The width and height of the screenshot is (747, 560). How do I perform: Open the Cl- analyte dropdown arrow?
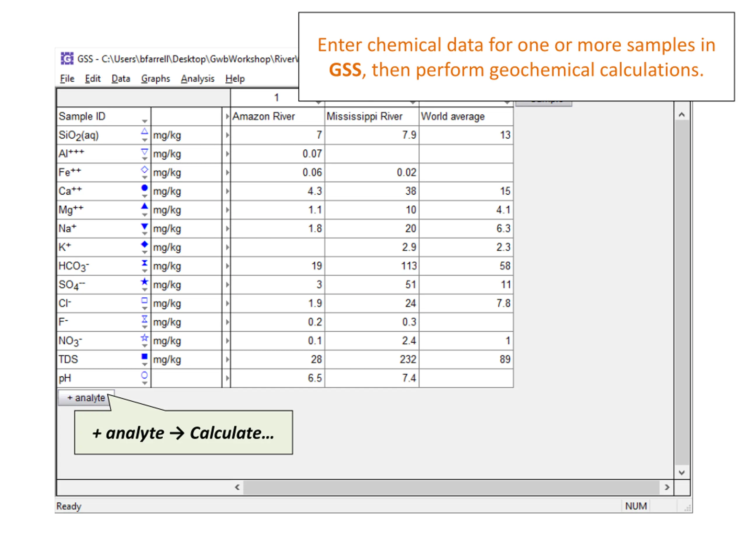tap(144, 308)
